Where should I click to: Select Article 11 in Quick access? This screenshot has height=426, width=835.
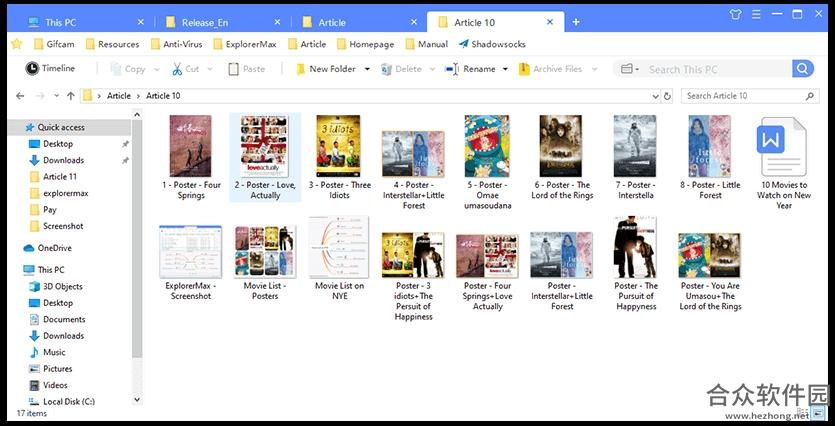pos(60,177)
